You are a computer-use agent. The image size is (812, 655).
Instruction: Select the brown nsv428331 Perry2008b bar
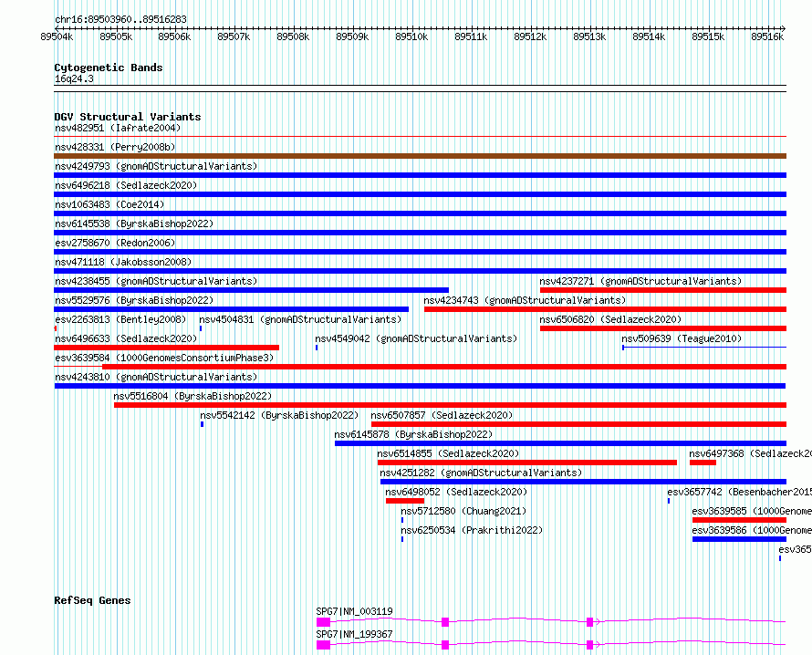click(x=420, y=156)
